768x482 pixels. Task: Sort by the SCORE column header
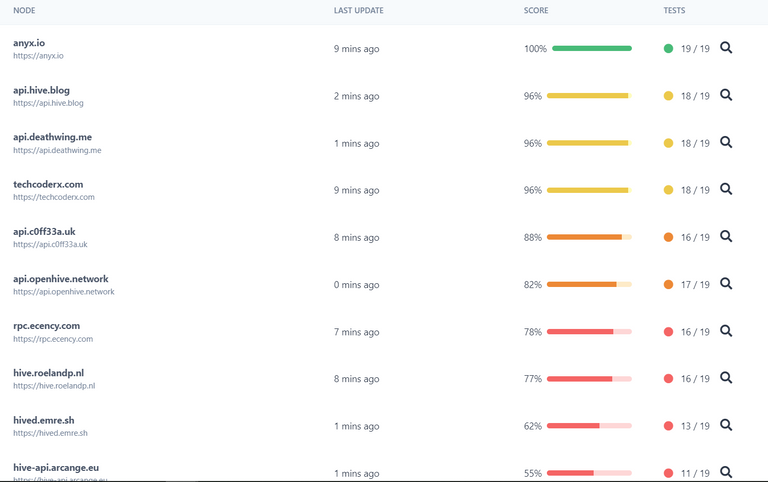536,10
